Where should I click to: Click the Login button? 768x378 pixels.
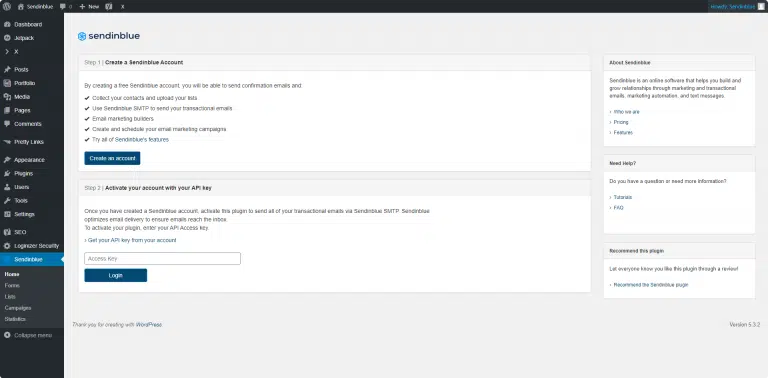click(x=116, y=275)
